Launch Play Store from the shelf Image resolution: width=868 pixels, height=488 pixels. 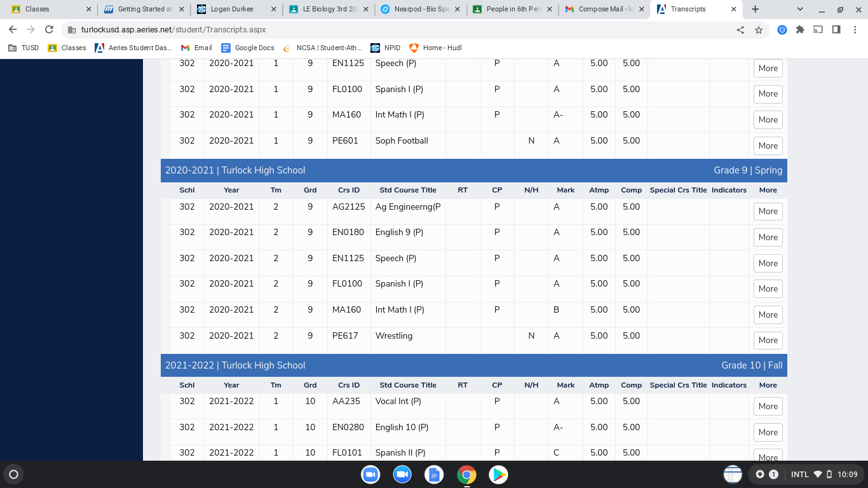click(498, 475)
